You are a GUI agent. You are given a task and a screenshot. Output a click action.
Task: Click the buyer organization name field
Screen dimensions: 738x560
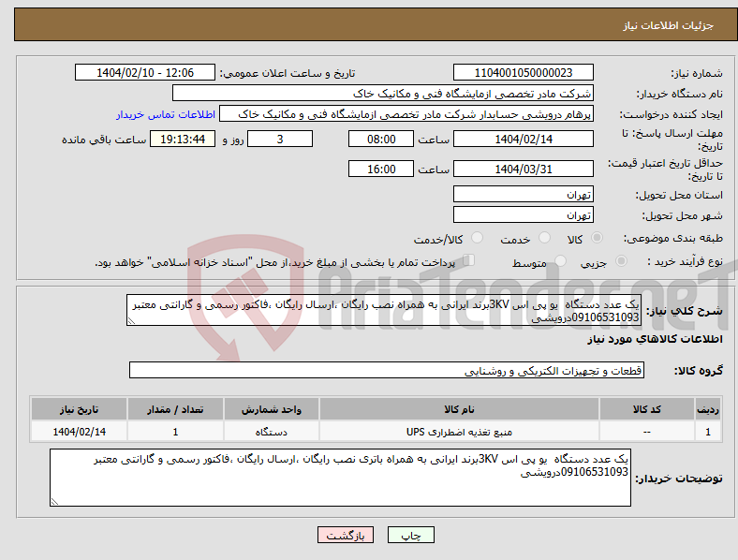coord(383,93)
